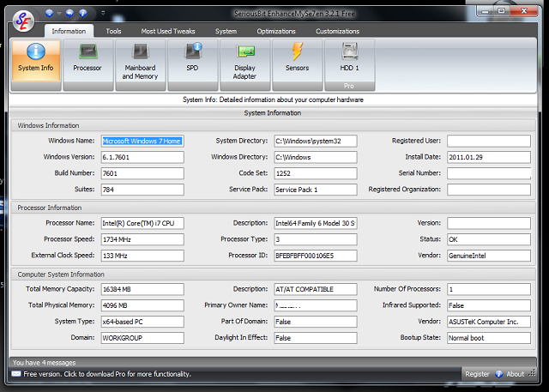Click the Part Of Domain field

click(x=316, y=322)
